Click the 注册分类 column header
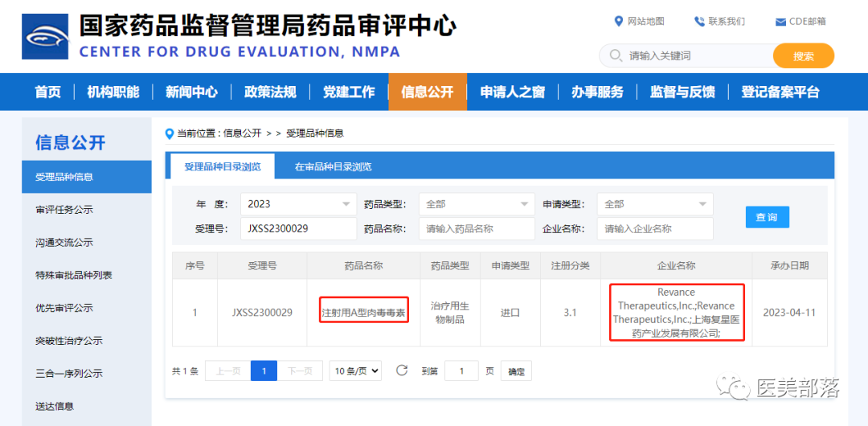The image size is (868, 426). coord(570,265)
